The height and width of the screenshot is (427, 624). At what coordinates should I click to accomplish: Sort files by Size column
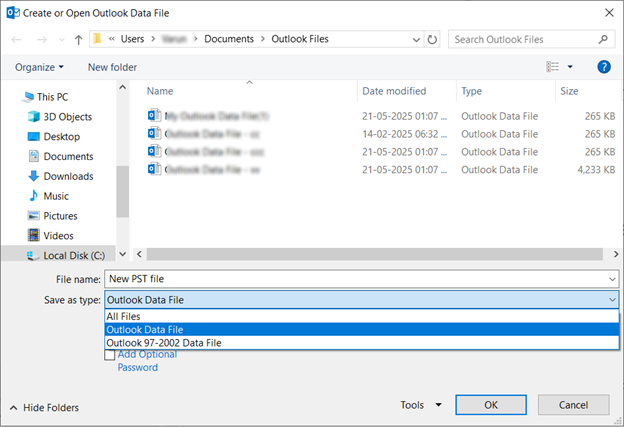569,91
